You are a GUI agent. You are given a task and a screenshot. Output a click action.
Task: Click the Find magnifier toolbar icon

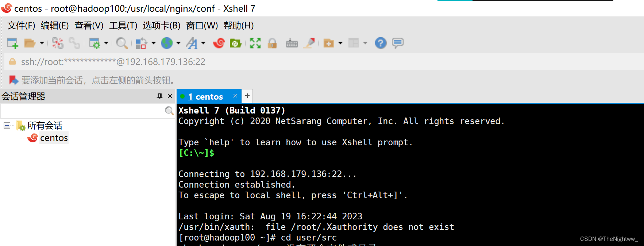point(122,43)
